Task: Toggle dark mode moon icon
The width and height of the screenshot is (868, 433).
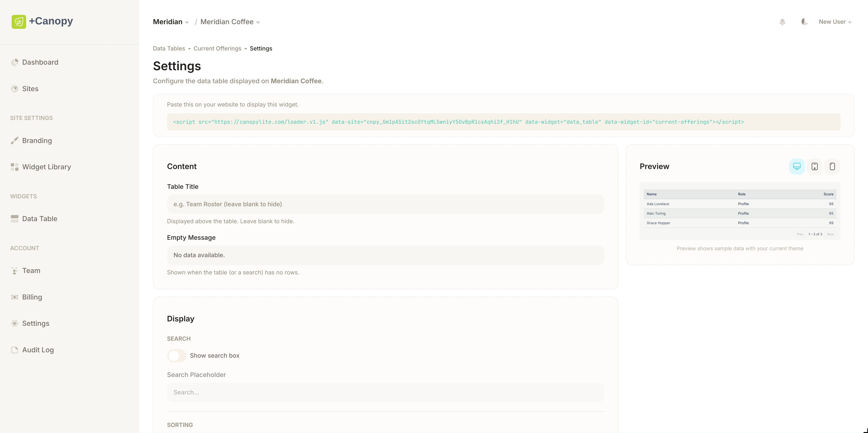Action: [805, 22]
